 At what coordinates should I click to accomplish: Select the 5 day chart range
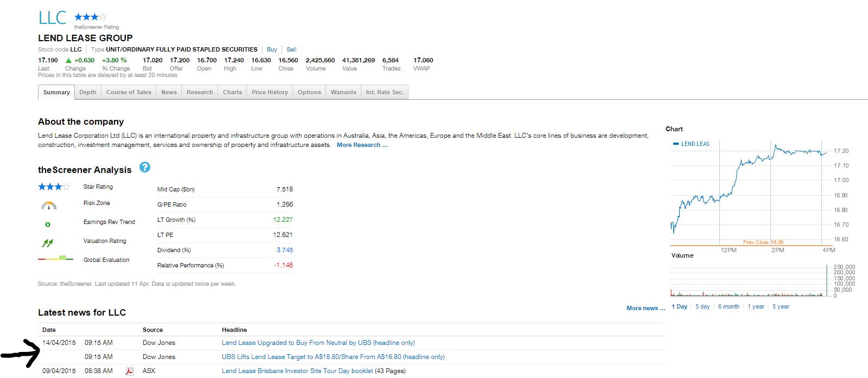703,306
